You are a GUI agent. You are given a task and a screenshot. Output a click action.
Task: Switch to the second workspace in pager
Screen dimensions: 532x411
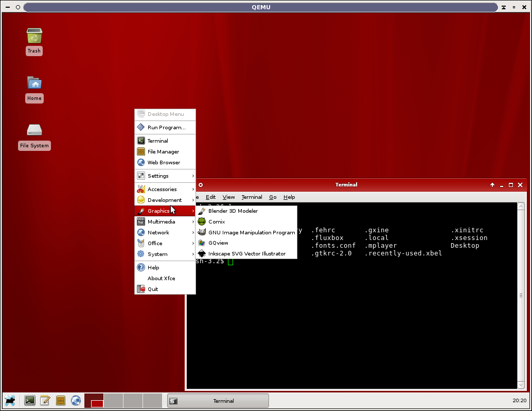pos(113,401)
